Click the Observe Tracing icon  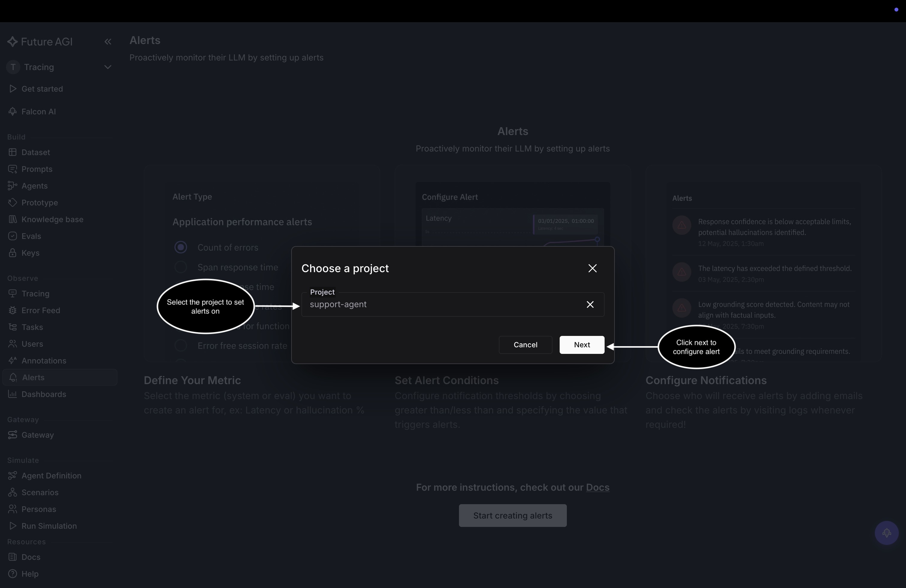[x=13, y=294]
